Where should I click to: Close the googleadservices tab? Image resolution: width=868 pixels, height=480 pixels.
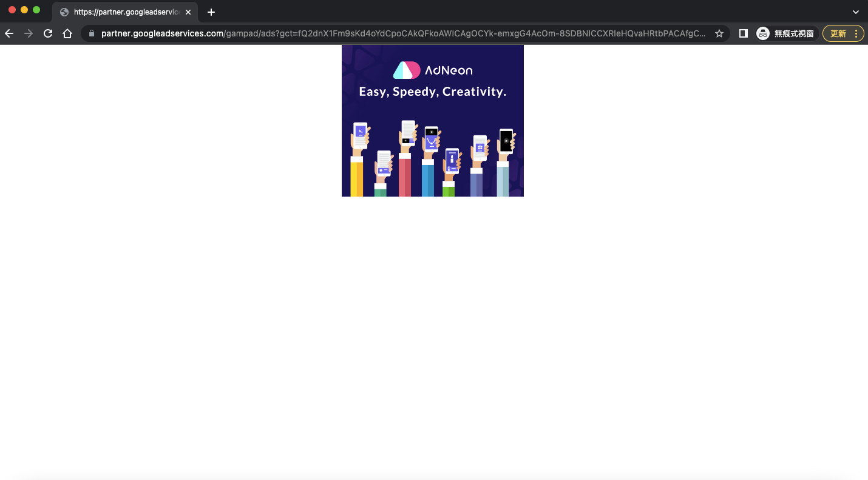click(188, 12)
